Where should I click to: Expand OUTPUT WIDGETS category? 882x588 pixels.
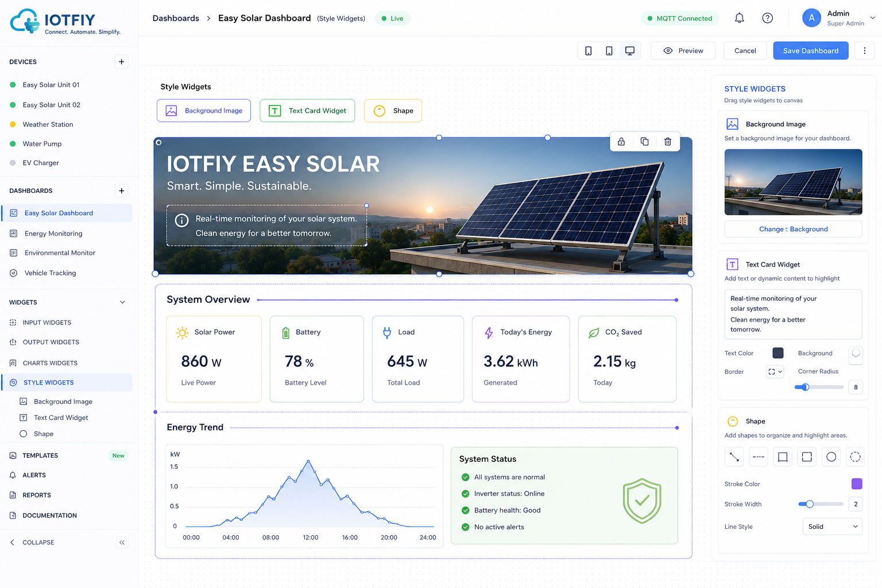point(51,342)
